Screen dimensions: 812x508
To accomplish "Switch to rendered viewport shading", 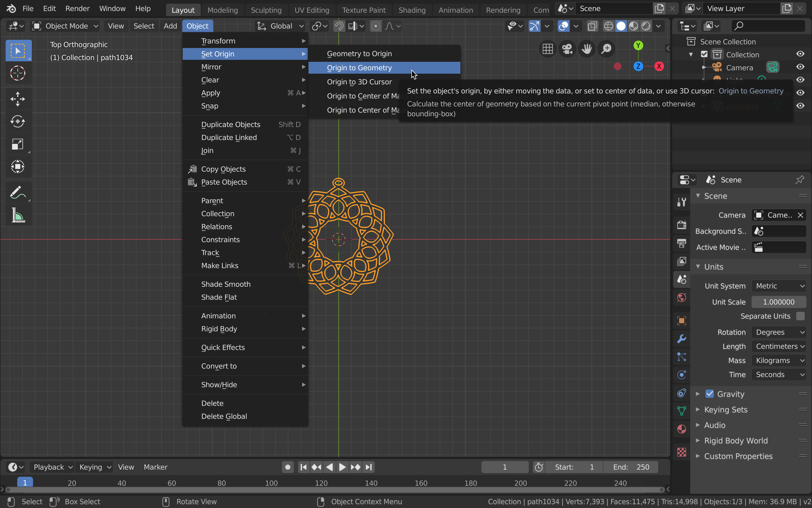I will pyautogui.click(x=646, y=26).
